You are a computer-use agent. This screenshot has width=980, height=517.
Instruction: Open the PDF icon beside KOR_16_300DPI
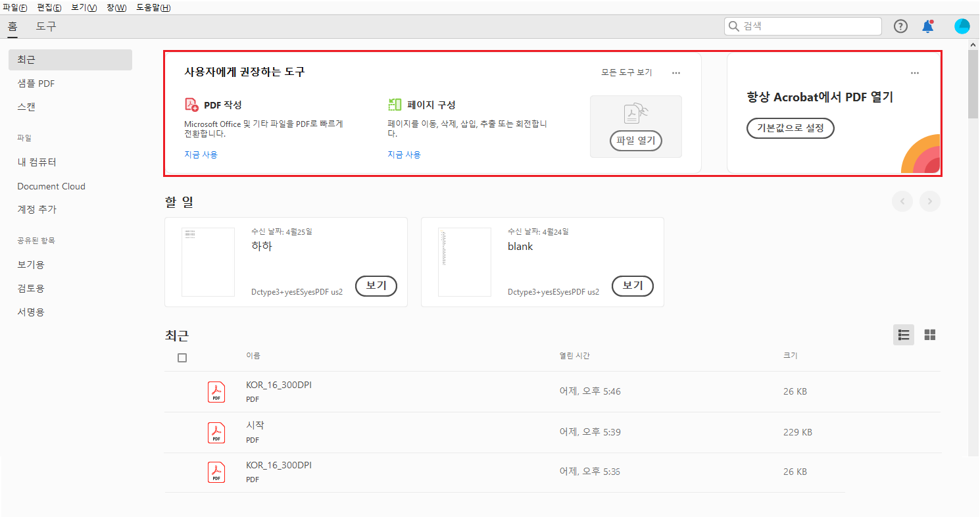point(216,391)
